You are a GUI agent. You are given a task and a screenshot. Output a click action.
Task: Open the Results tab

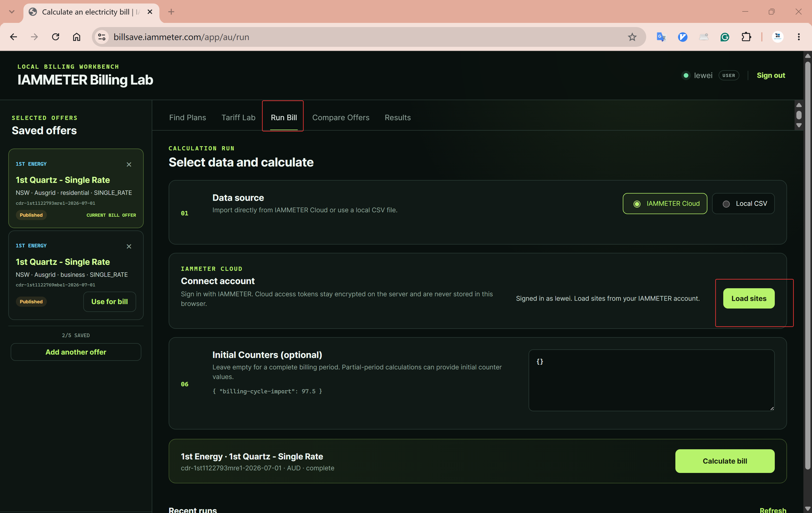pyautogui.click(x=398, y=118)
